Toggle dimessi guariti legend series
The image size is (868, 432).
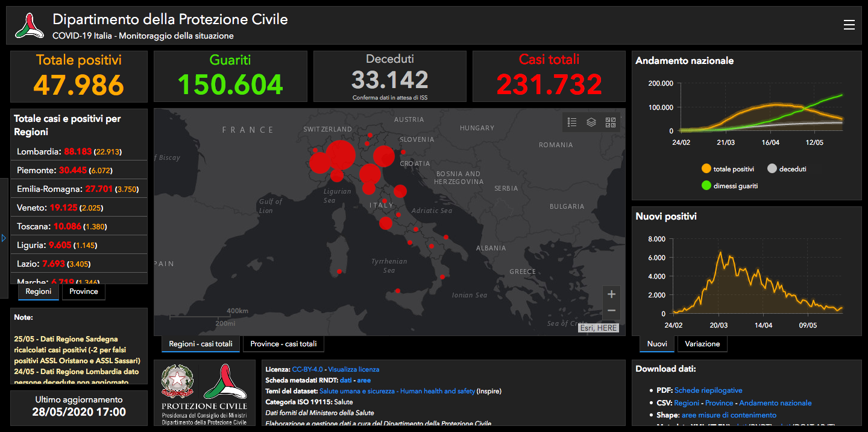(730, 186)
